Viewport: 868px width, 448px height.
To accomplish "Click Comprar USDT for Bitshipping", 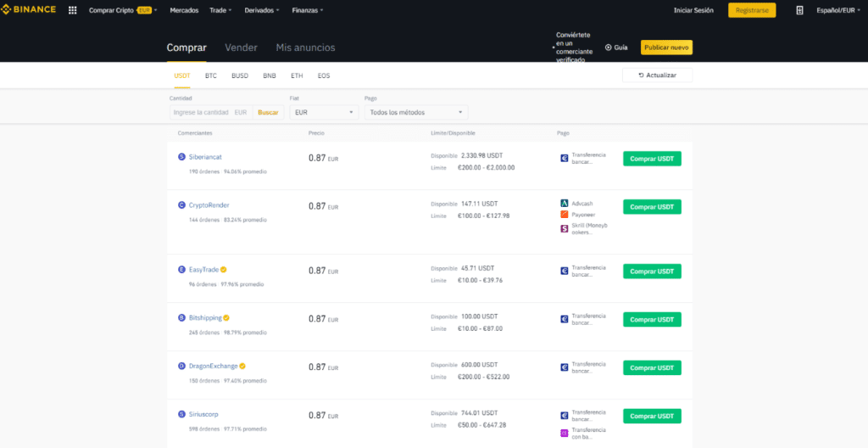I will [x=652, y=319].
